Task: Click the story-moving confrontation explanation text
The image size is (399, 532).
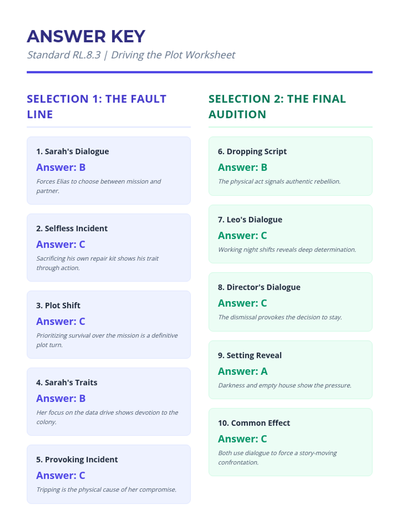Action: [x=277, y=458]
